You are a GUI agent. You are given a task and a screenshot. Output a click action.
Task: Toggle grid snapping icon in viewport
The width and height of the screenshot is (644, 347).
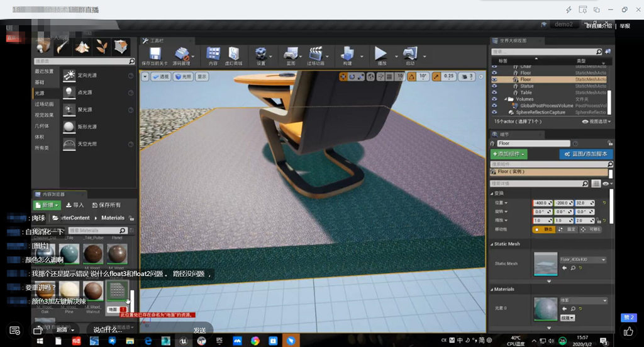point(389,76)
